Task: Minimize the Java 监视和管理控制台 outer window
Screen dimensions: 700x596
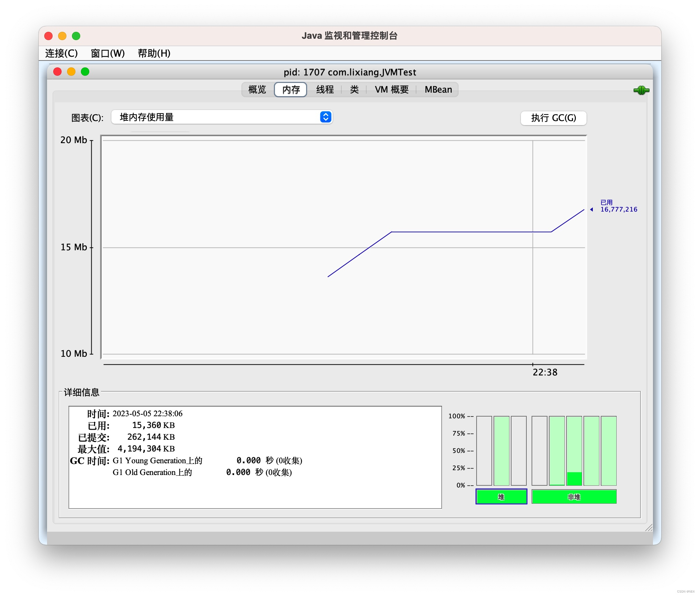Action: (62, 36)
